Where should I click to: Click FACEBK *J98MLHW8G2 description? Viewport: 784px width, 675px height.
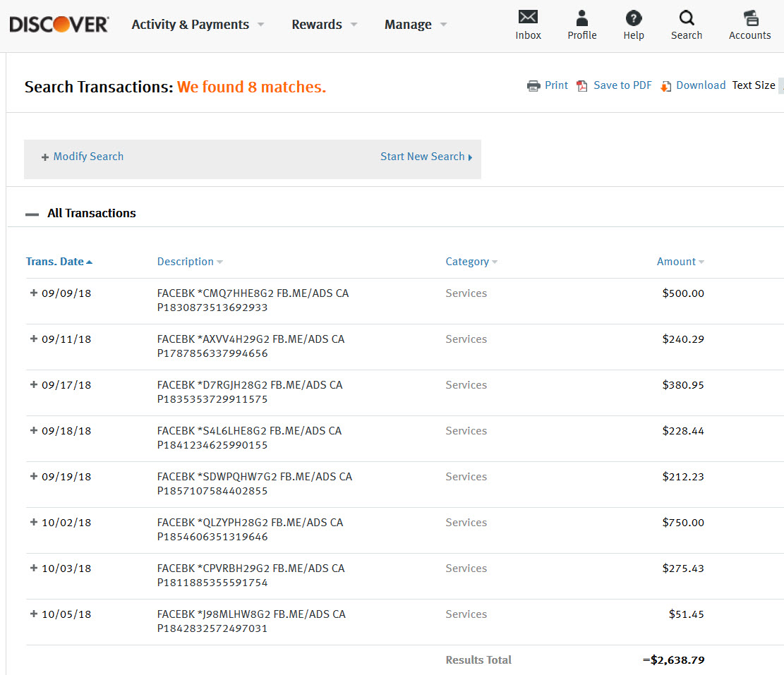tap(251, 621)
